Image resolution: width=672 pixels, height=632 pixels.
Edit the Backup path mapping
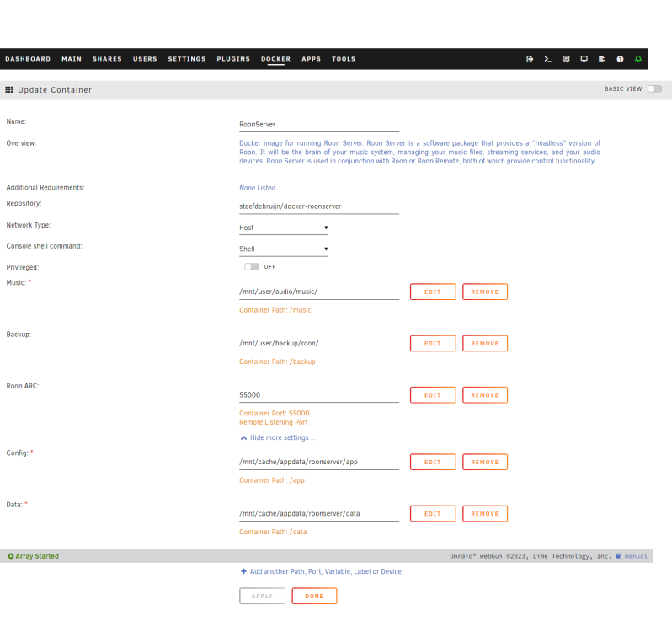point(433,344)
